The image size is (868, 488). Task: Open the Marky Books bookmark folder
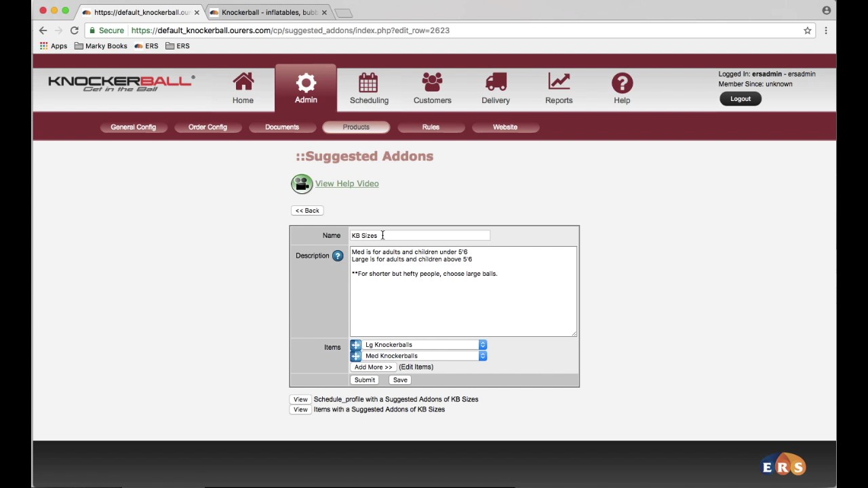101,46
